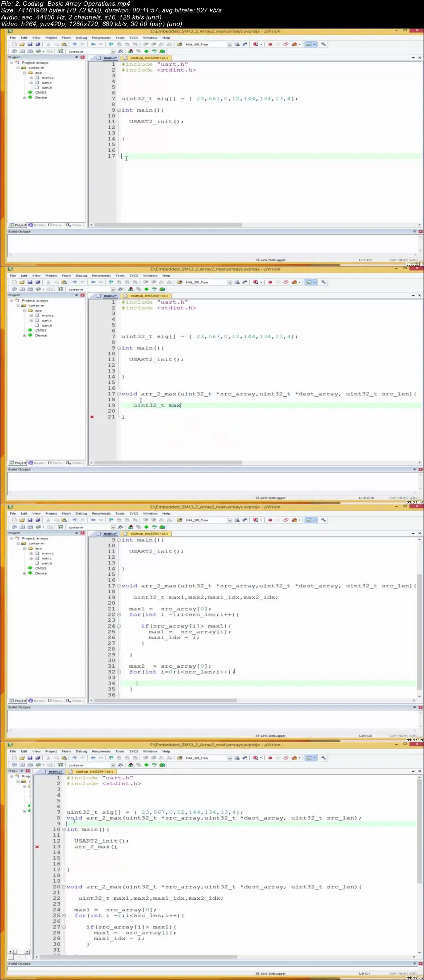Image resolution: width=424 pixels, height=980 pixels.
Task: Click the Kill All Breakpoints icon in third frame
Action: click(294, 520)
